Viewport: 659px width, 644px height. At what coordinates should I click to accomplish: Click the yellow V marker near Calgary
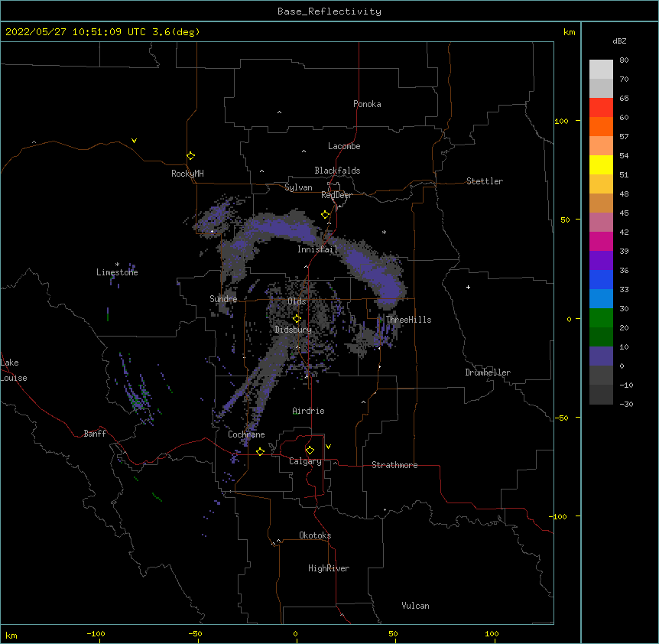pyautogui.click(x=328, y=447)
